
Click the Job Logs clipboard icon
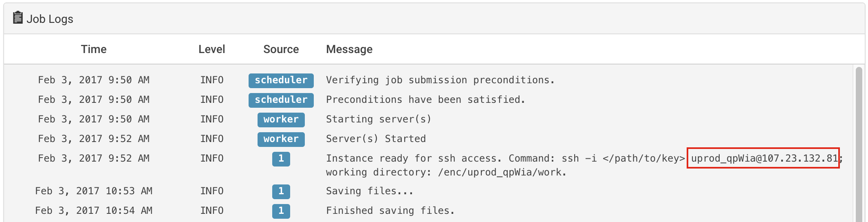click(x=18, y=18)
